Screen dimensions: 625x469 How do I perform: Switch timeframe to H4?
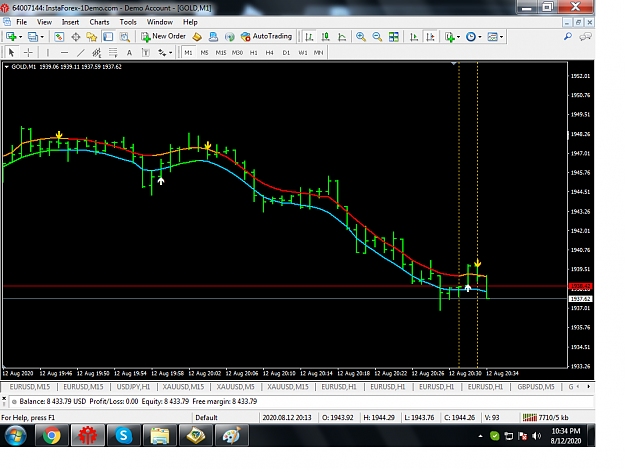pyautogui.click(x=269, y=53)
